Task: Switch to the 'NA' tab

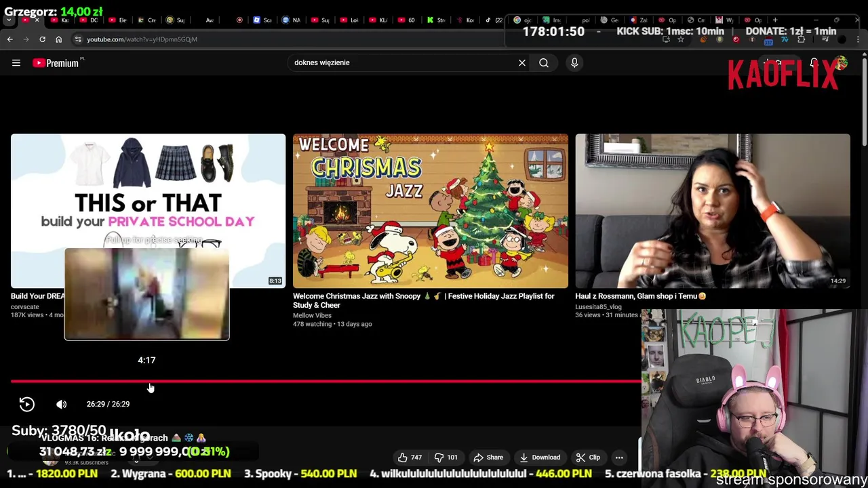Action: click(291, 20)
